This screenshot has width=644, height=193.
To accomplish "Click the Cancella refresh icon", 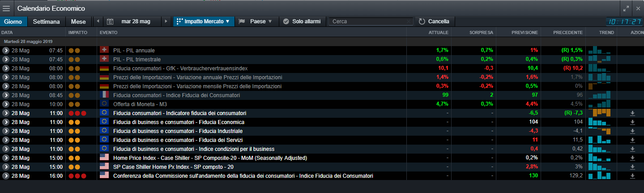I will point(422,21).
